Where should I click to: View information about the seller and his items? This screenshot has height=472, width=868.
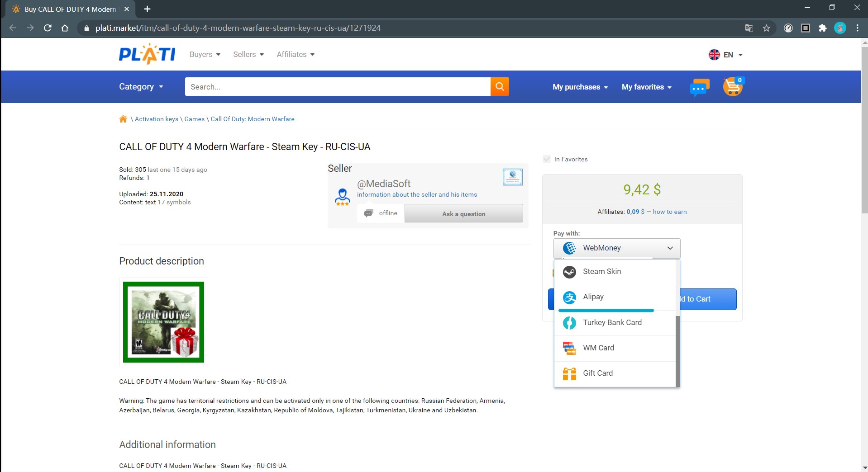pyautogui.click(x=417, y=194)
